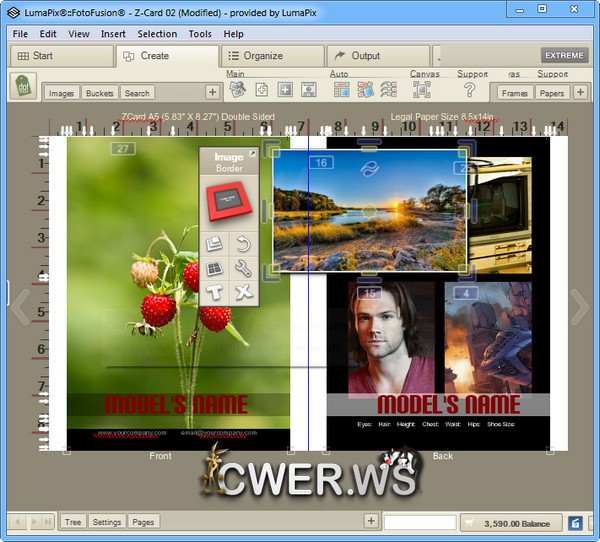Click the X delete icon in Image panel
Screen dimensions: 600x542
coord(242,293)
